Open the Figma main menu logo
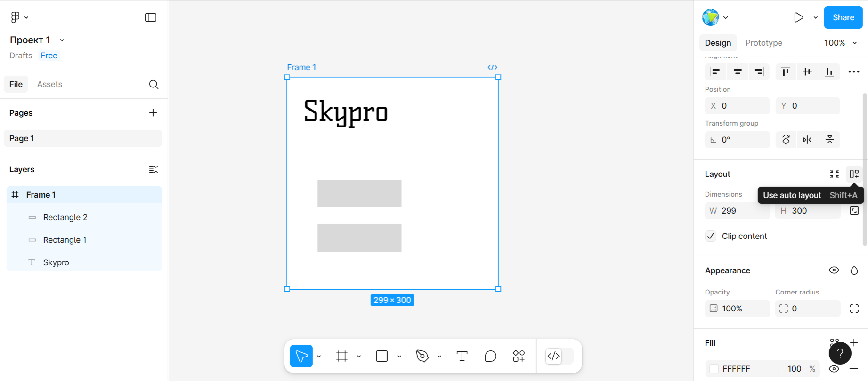 tap(15, 17)
